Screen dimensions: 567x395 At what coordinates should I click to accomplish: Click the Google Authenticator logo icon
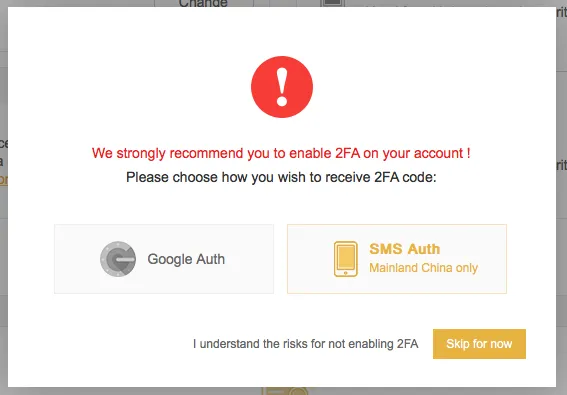[x=118, y=259]
